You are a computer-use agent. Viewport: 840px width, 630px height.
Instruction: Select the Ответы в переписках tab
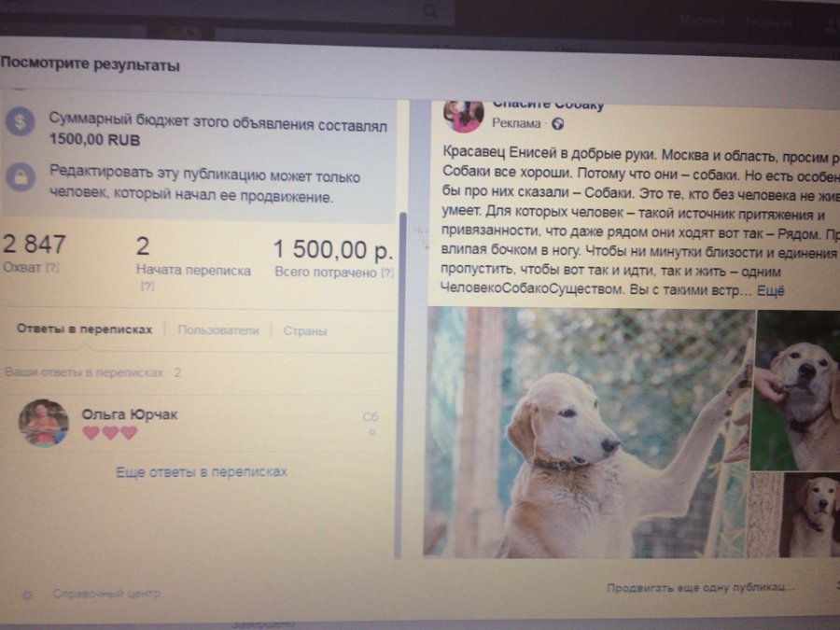(85, 329)
